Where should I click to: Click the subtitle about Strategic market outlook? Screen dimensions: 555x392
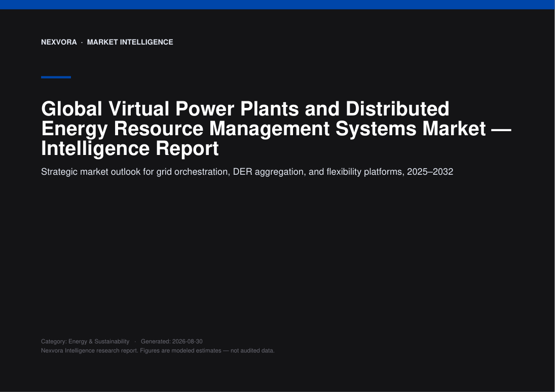pyautogui.click(x=247, y=172)
